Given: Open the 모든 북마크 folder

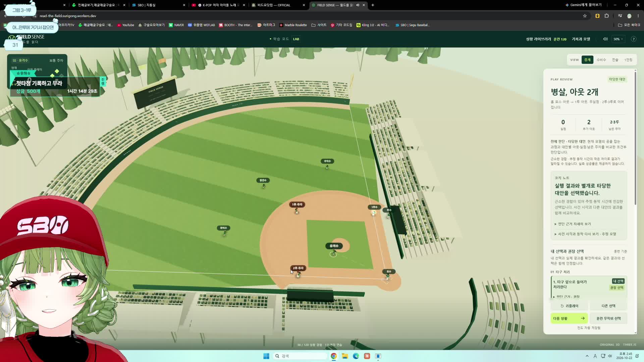Looking at the screenshot, I should tap(629, 25).
